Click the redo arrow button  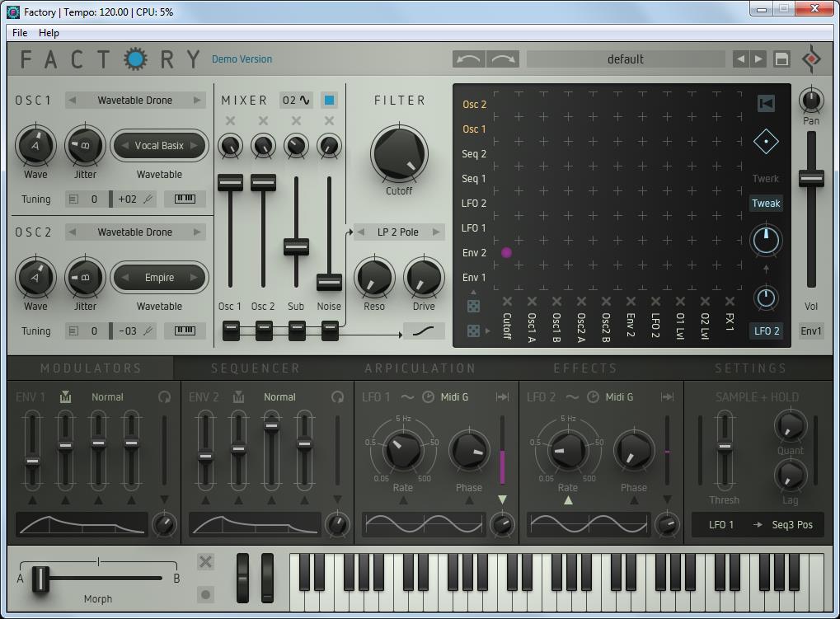[503, 59]
